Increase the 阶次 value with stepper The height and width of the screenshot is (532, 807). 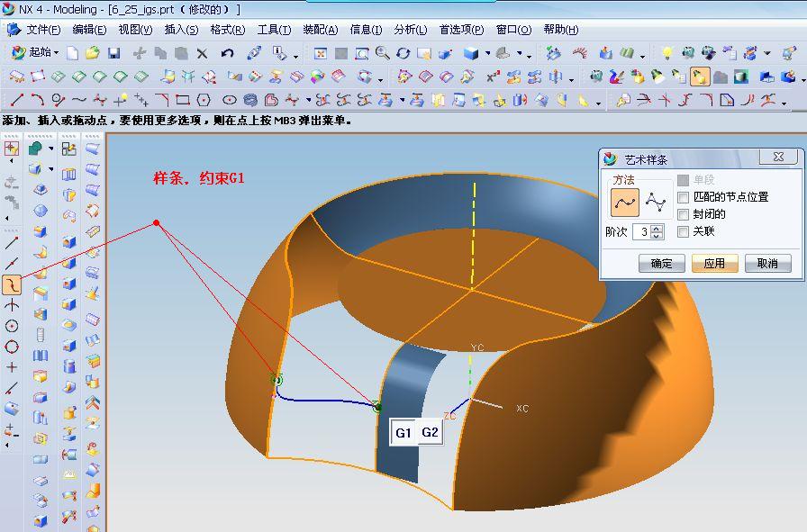click(657, 228)
